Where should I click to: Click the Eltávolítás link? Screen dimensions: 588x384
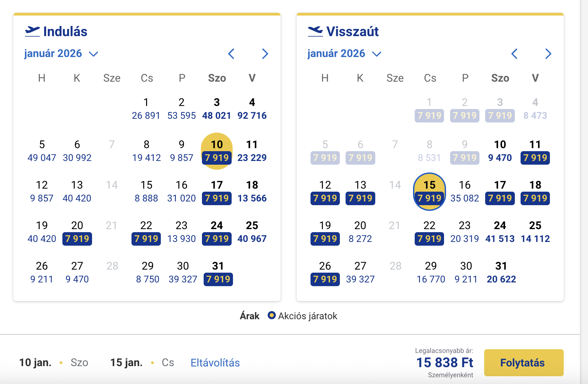(215, 362)
